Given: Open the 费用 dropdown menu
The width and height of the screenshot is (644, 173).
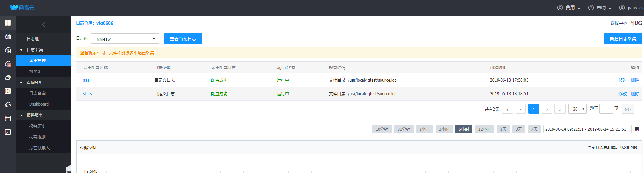Looking at the screenshot, I should tap(573, 8).
